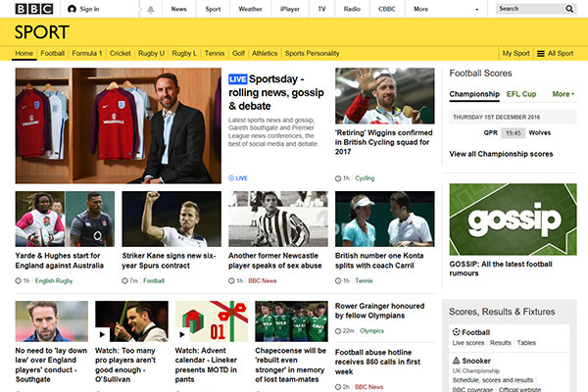The height and width of the screenshot is (392, 588).
Task: Select the Cricket tab
Action: 120,53
